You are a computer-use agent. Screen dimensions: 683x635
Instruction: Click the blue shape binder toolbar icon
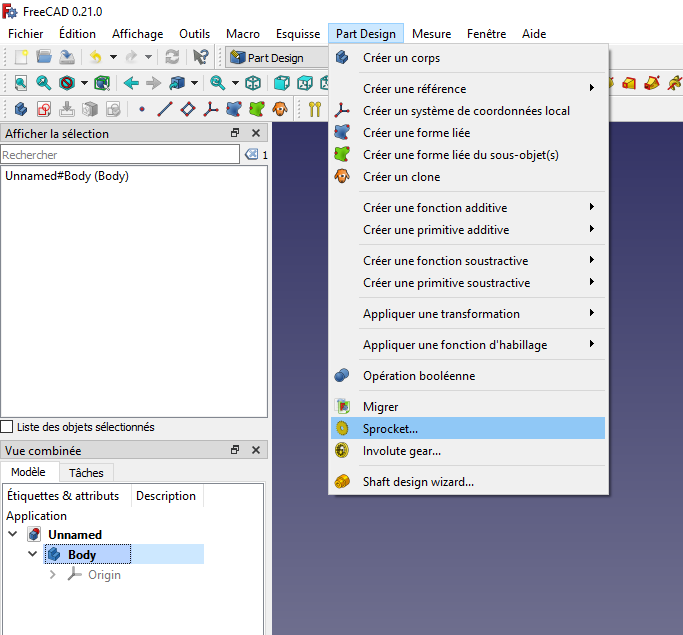pos(234,109)
